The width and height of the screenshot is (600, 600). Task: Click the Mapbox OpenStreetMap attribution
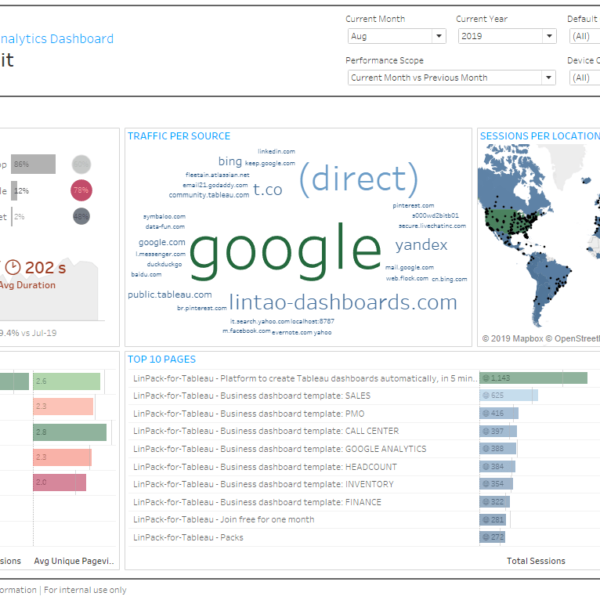[x=541, y=339]
